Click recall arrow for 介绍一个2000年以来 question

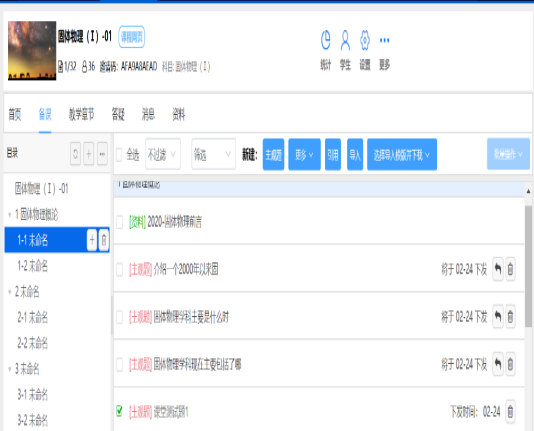(x=498, y=269)
